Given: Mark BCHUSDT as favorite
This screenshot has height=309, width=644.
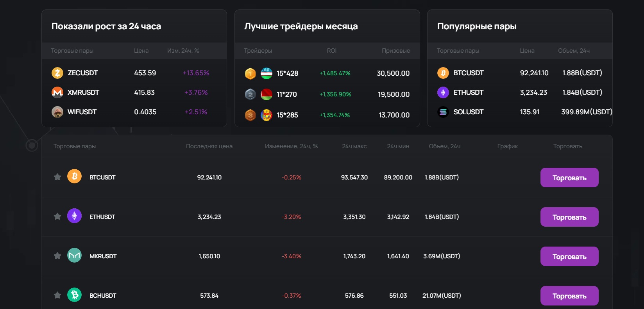Looking at the screenshot, I should click(57, 295).
